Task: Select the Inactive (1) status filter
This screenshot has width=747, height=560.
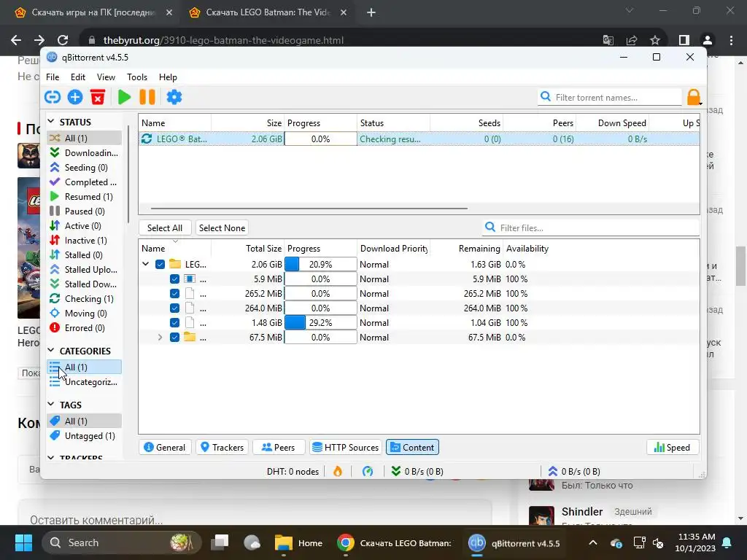Action: click(x=85, y=241)
